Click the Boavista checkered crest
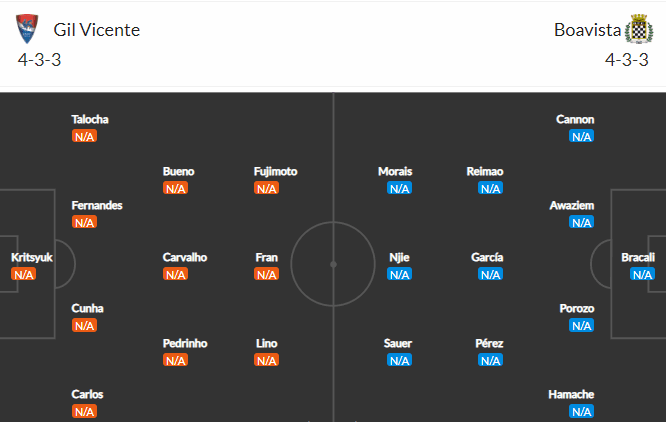 click(639, 29)
